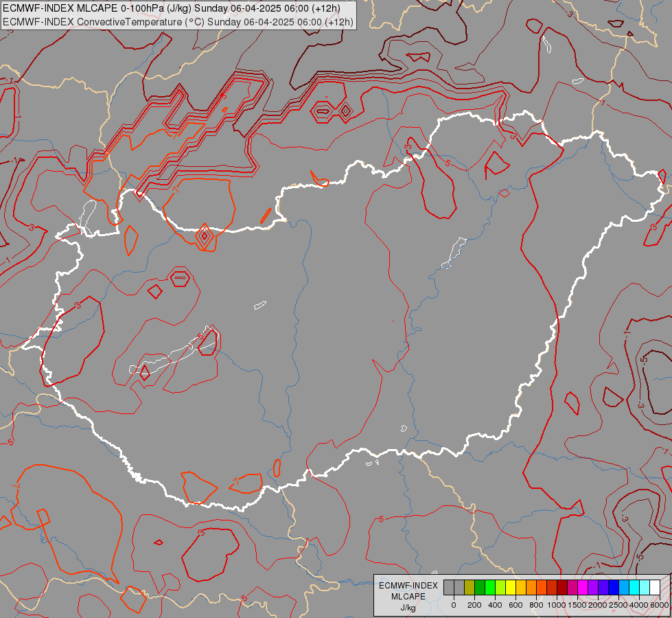Click the 2000 tick value in the legend
This screenshot has height=618, width=672.
(x=598, y=605)
